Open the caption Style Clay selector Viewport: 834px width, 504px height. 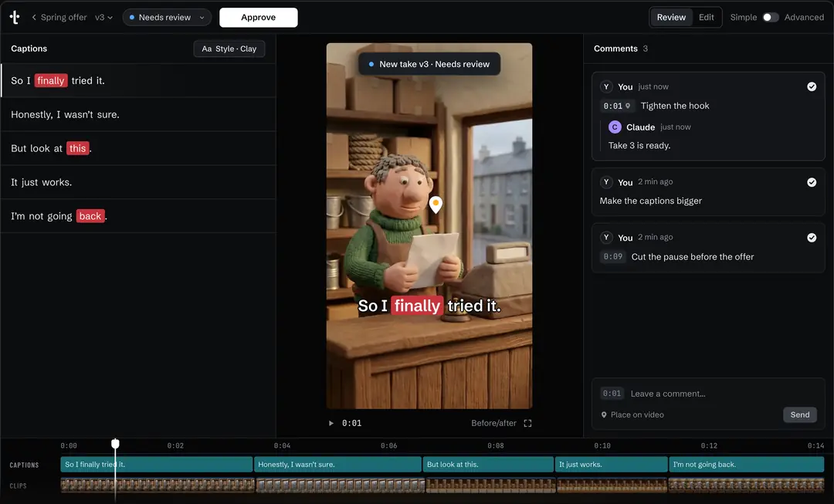[229, 49]
